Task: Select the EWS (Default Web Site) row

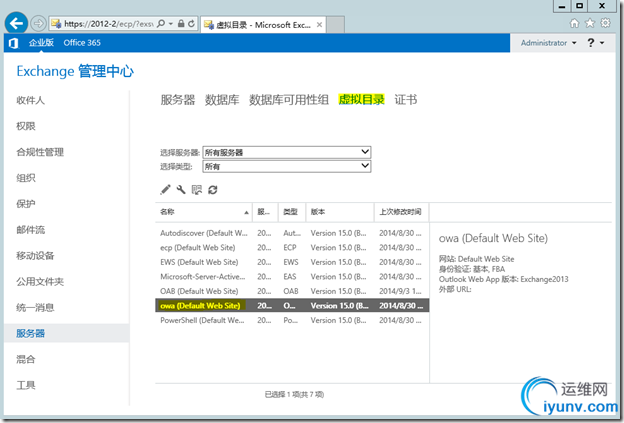Action: click(292, 262)
